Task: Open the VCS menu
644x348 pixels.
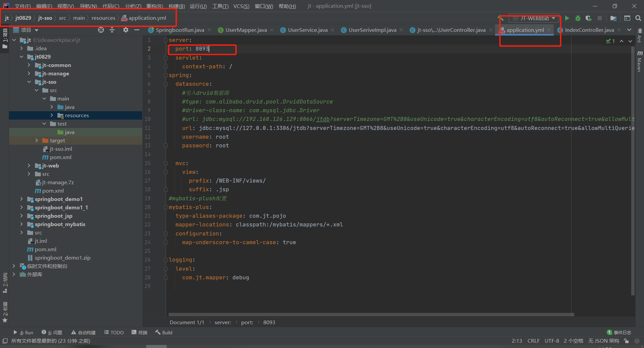Action: (241, 6)
